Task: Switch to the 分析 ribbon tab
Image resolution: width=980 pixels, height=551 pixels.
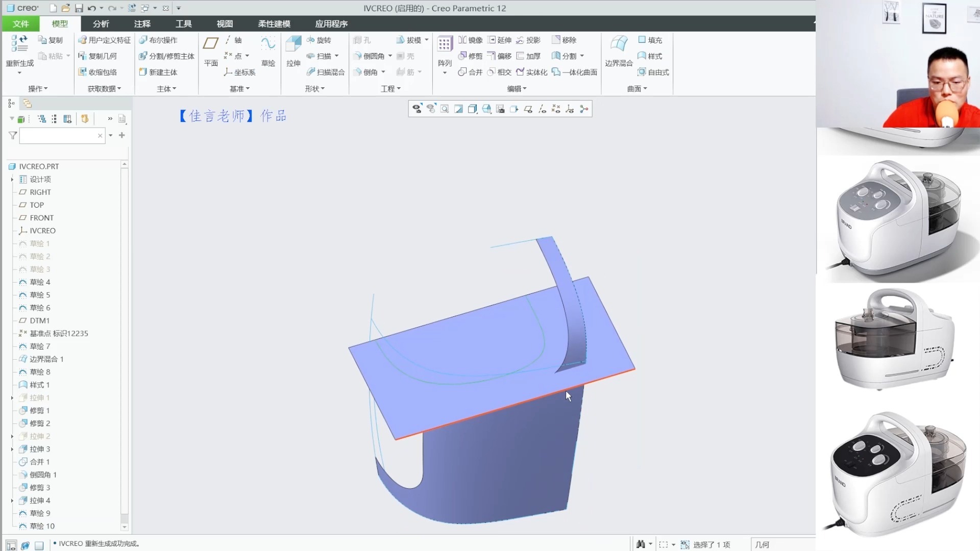Action: tap(101, 23)
